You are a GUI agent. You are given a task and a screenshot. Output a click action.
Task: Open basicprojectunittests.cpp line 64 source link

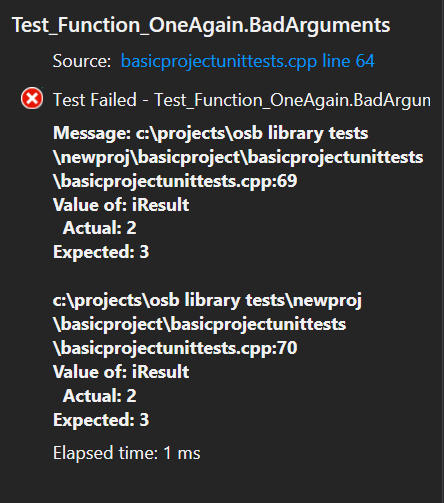[x=248, y=62]
